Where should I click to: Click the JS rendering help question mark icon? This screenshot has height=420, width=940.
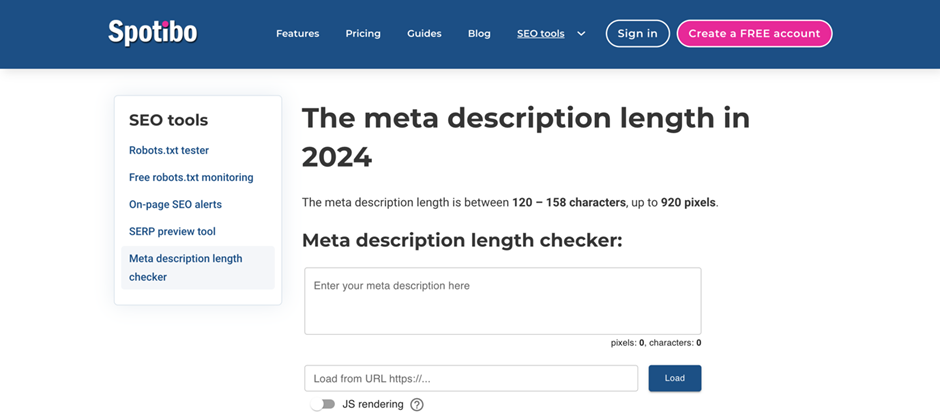417,404
